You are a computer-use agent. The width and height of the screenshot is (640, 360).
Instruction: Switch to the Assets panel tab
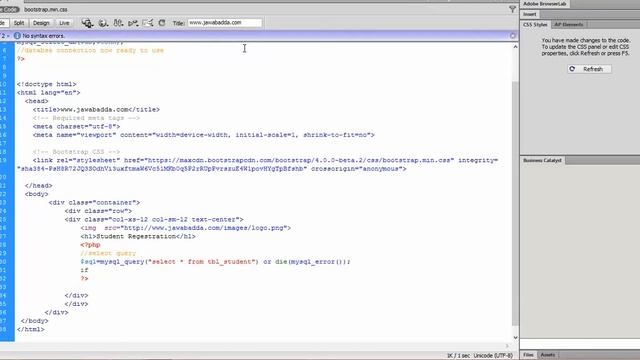pos(547,355)
